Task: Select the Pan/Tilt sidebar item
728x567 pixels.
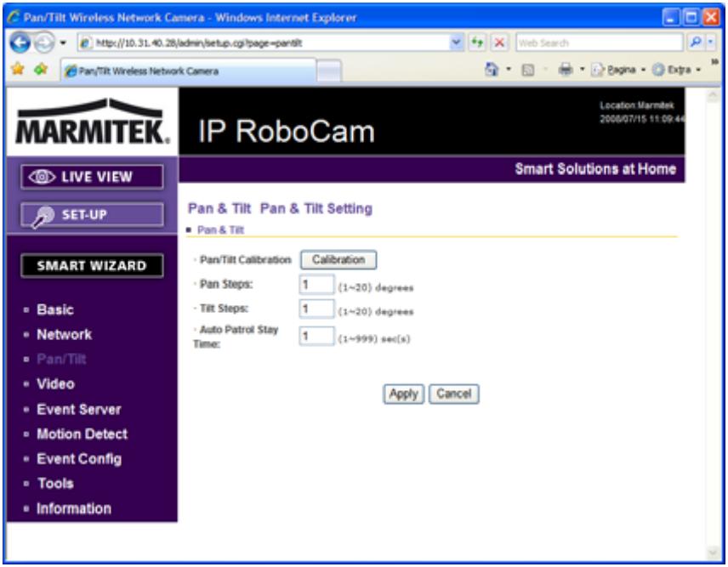Action: 61,359
